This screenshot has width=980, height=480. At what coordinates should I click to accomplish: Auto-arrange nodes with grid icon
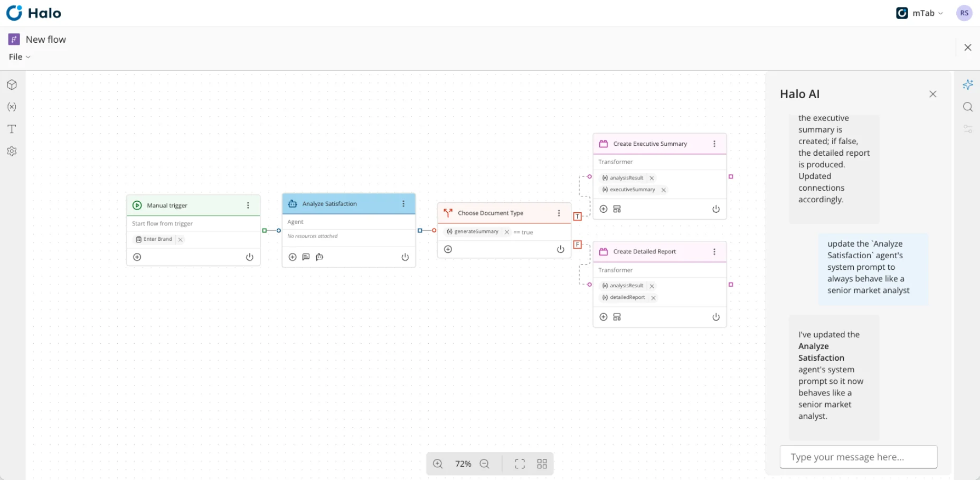pyautogui.click(x=542, y=464)
